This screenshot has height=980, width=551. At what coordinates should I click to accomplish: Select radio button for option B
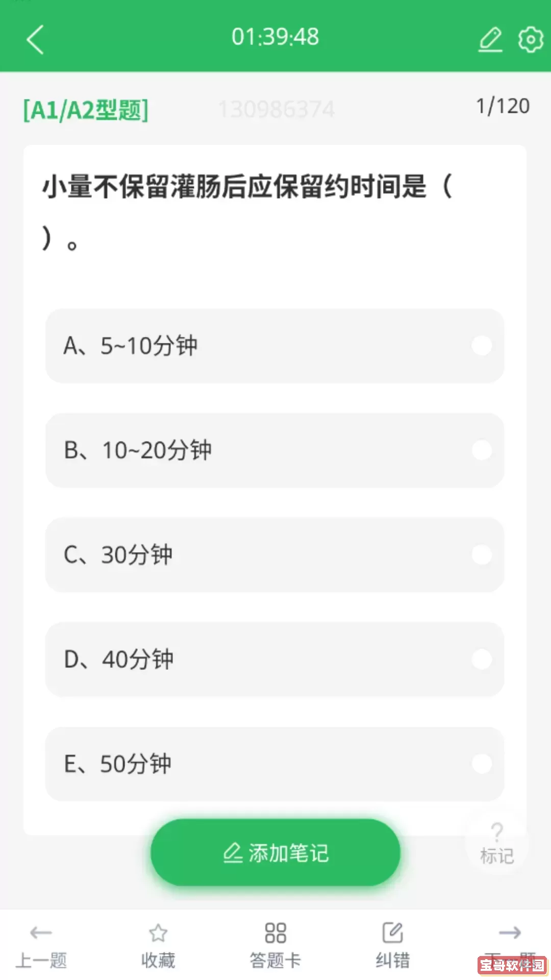coord(482,450)
